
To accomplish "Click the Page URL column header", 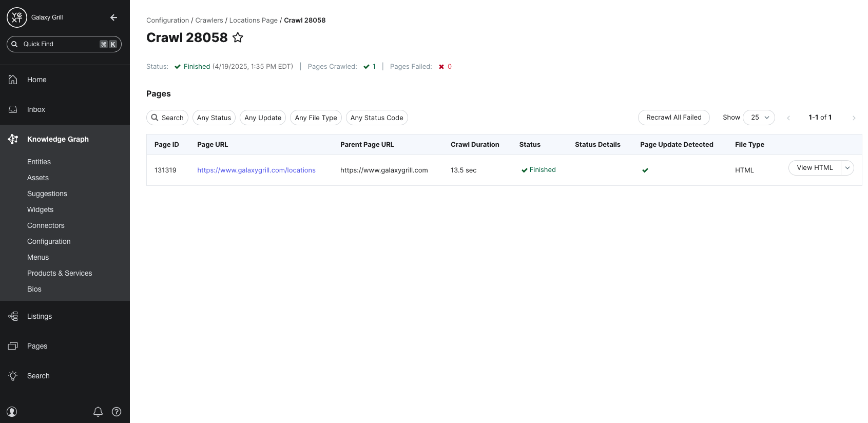I will [x=213, y=145].
